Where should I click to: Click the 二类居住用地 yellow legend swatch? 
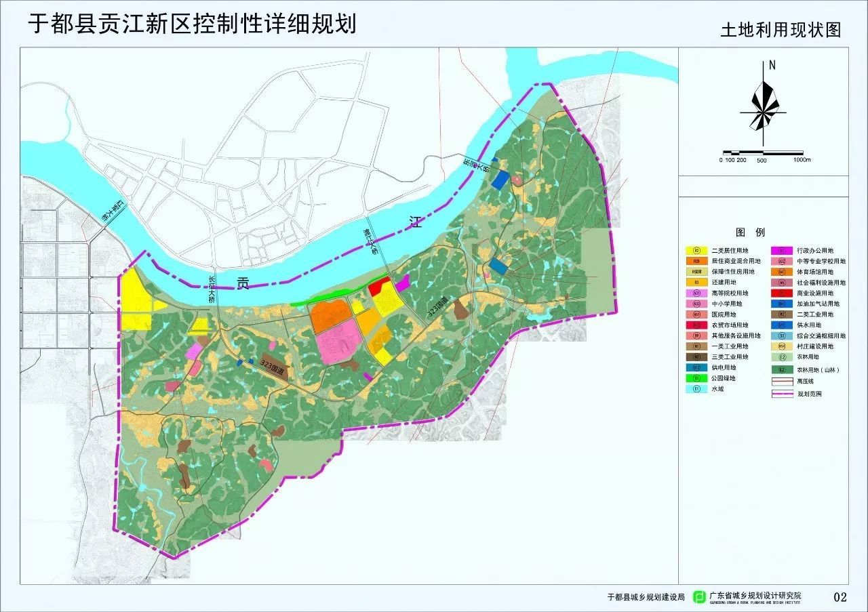[696, 251]
